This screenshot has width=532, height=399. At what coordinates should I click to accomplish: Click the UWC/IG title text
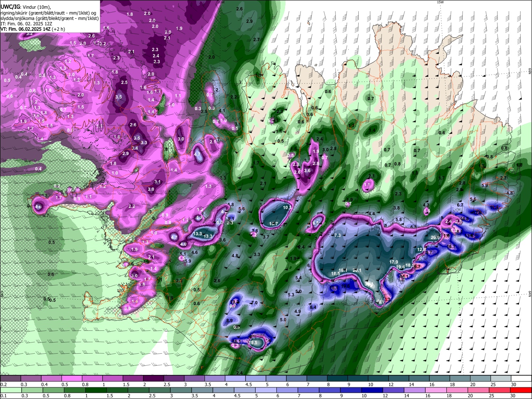coord(10,7)
